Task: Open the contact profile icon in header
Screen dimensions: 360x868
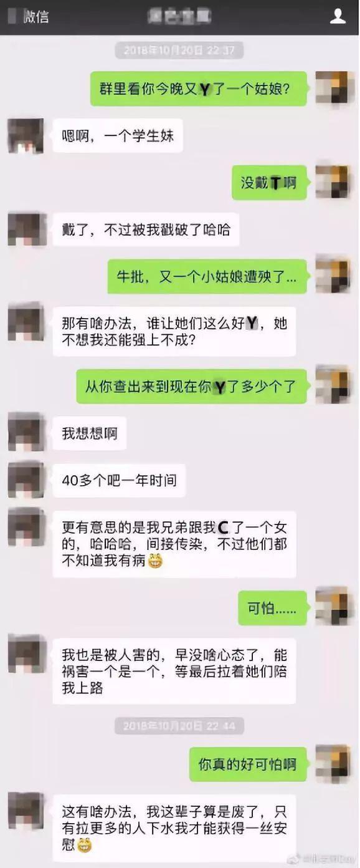Action: 338,16
